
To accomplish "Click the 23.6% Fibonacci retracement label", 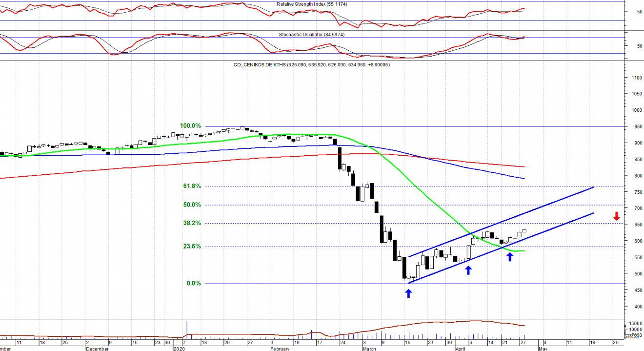I will (x=192, y=247).
